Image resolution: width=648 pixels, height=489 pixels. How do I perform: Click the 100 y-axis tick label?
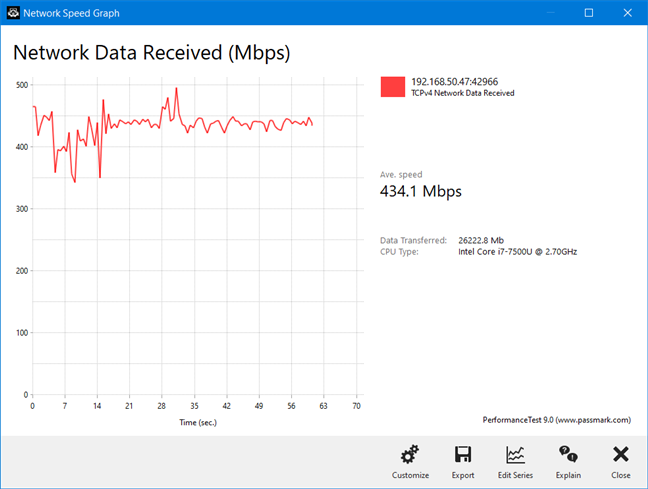point(22,333)
